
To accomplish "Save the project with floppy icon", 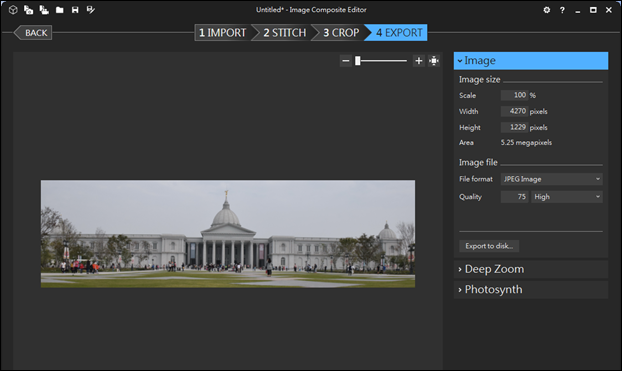I will tap(75, 10).
